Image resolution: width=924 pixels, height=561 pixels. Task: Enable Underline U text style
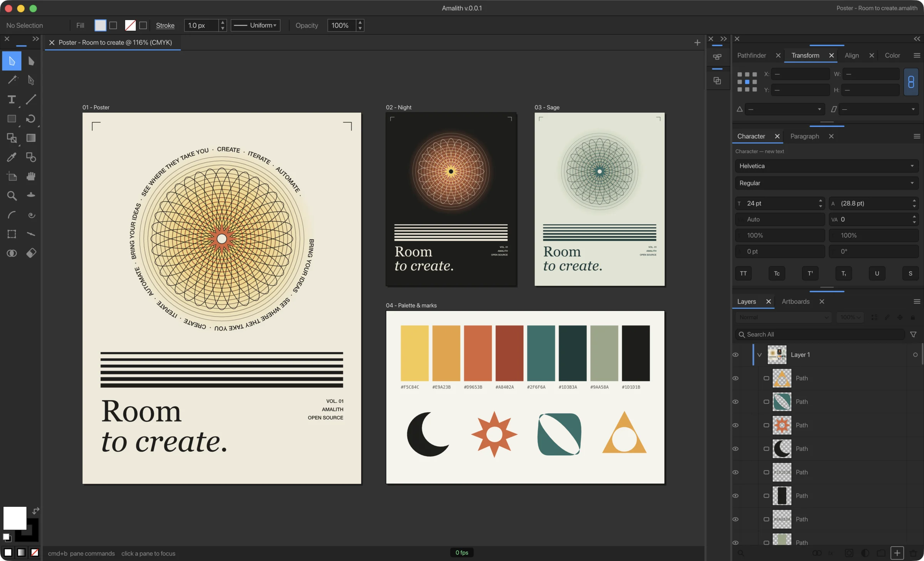tap(877, 274)
